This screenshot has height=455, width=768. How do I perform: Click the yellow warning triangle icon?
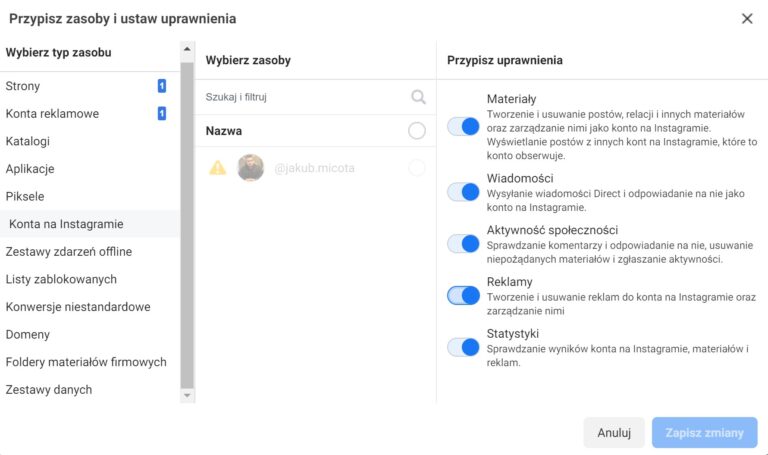pos(217,168)
